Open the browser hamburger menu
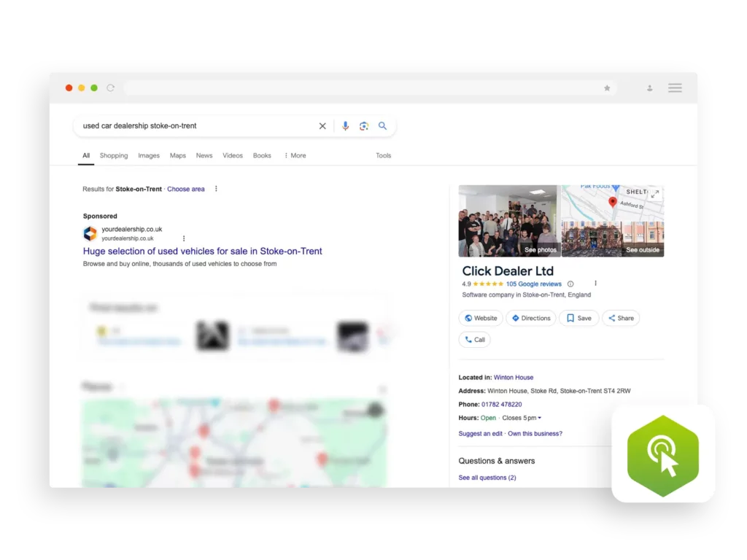This screenshot has height=560, width=747. coord(675,88)
